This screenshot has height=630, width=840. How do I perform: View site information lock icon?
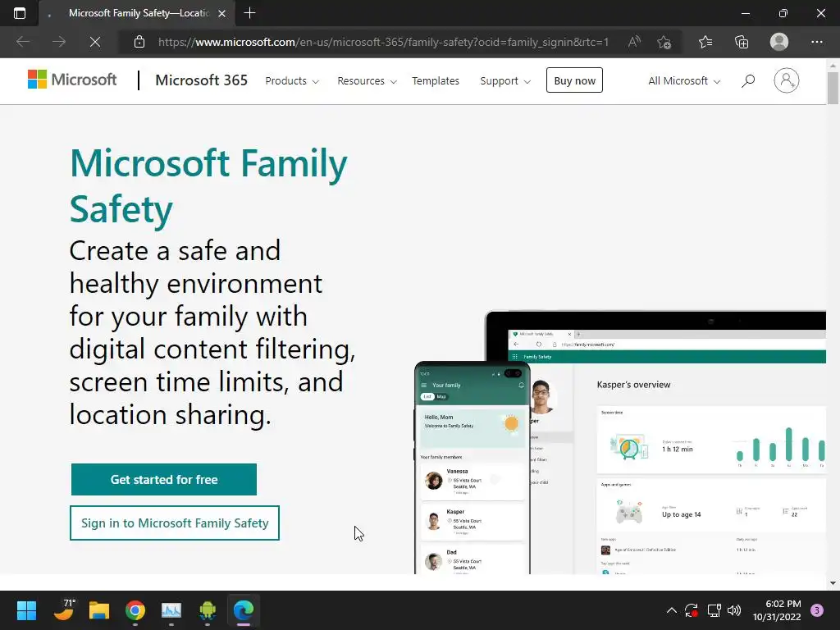(139, 42)
